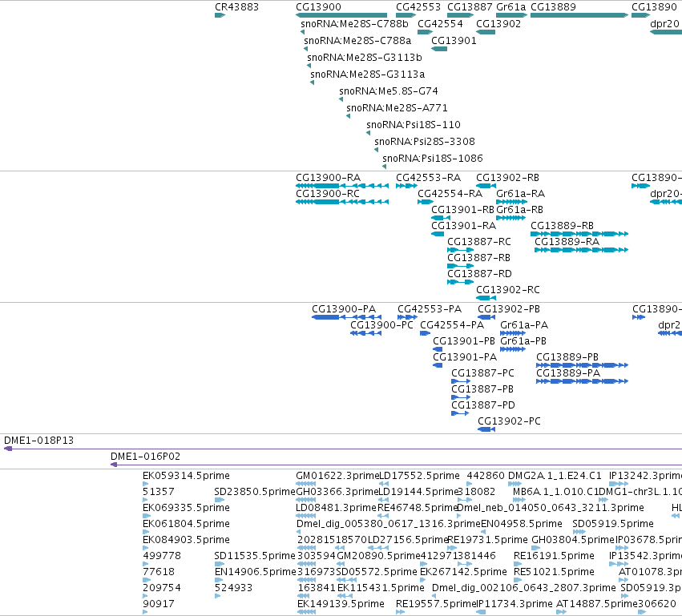Viewport: 682px width, 616px height.
Task: Select snoRNA:Me28S-G3113a label
Action: point(368,74)
